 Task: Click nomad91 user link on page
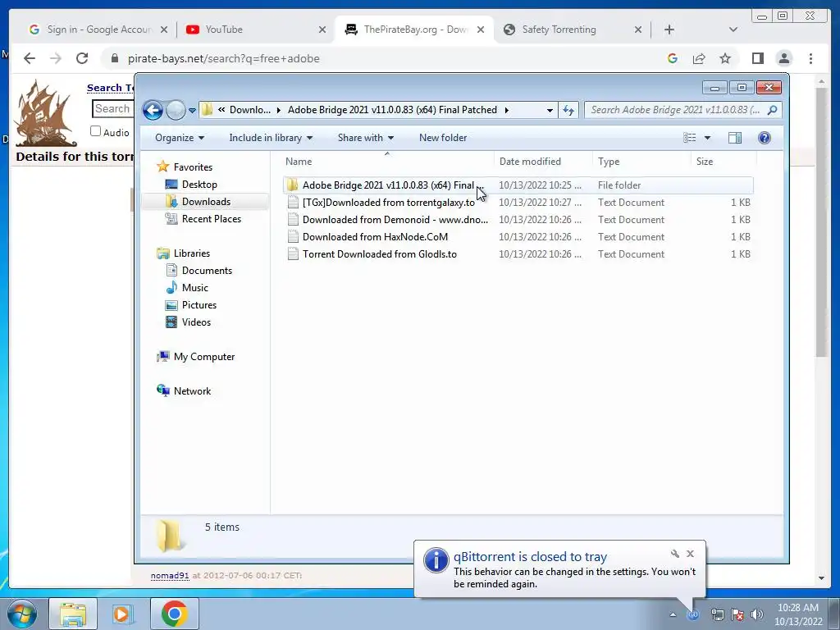(169, 575)
